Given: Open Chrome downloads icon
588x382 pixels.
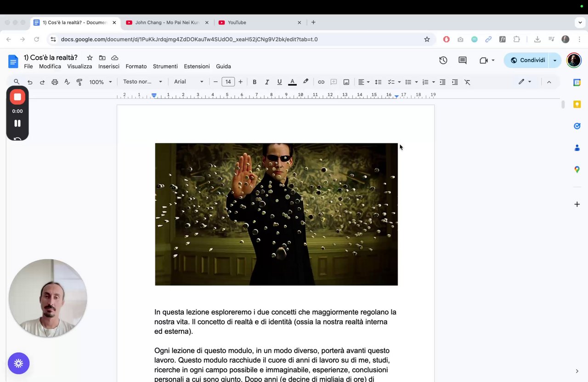Looking at the screenshot, I should [x=537, y=39].
